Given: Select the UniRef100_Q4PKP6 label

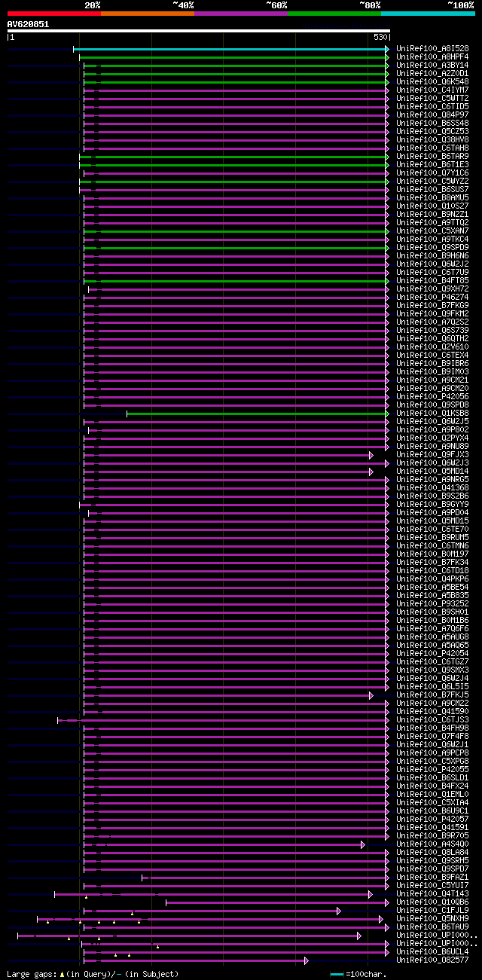Looking at the screenshot, I should point(432,579).
